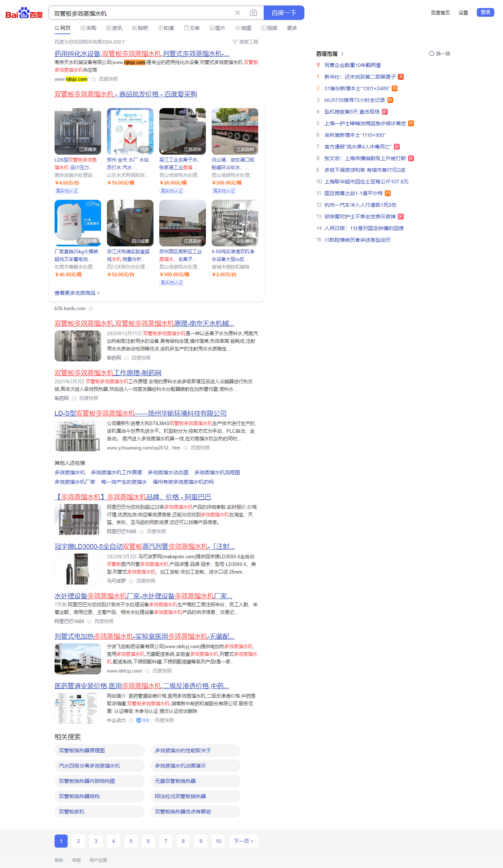Click 保障 badge beside 中企动力
This screenshot has height=868, width=503.
pos(143,720)
